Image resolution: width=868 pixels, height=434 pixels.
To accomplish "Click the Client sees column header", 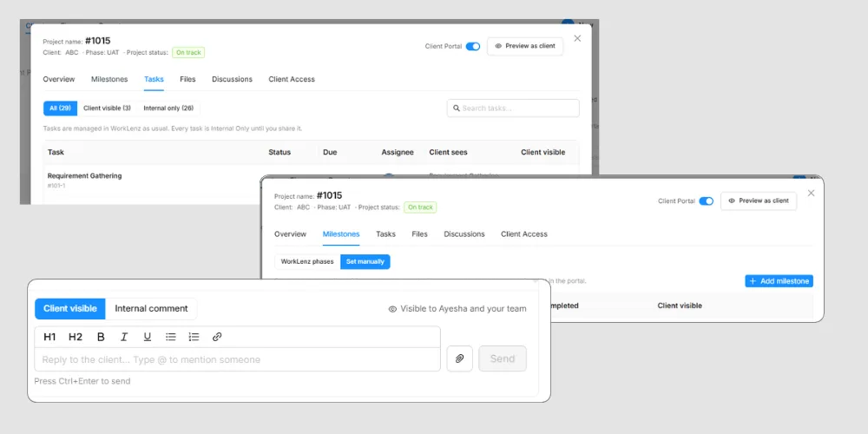I will click(449, 152).
